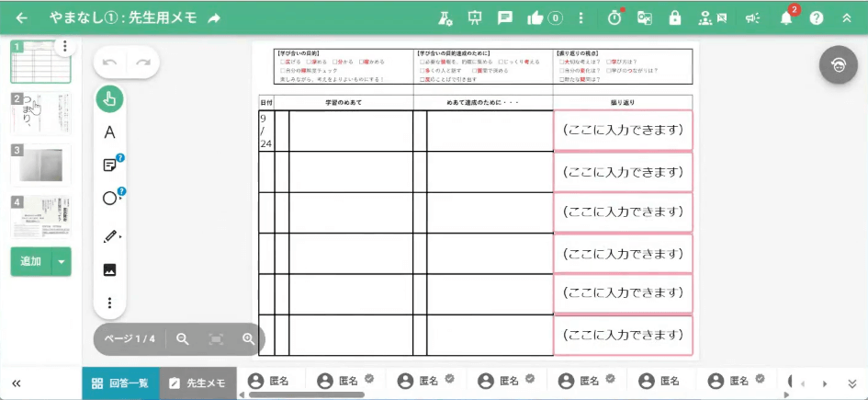
Task: Move student tabs left with arrow
Action: pyautogui.click(x=802, y=383)
